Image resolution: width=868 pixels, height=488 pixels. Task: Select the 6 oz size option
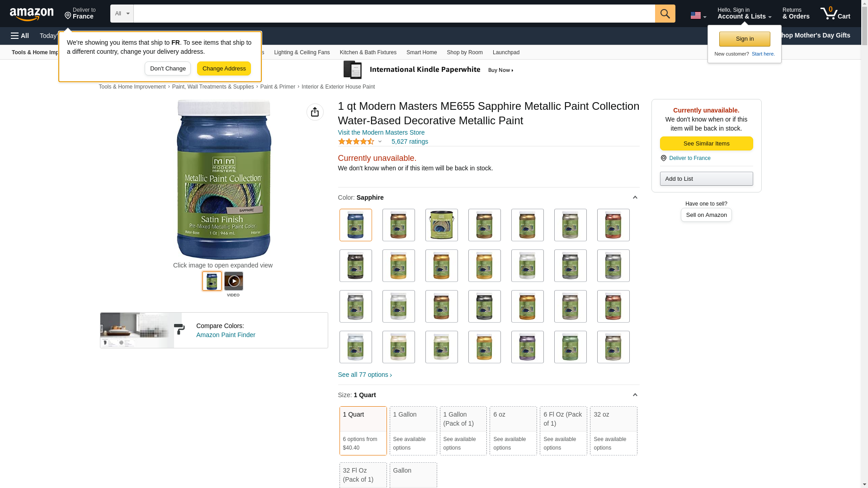click(513, 430)
